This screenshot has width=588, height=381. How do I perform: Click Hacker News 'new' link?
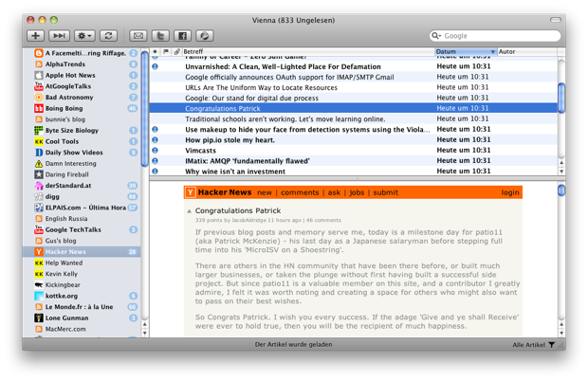coord(265,192)
